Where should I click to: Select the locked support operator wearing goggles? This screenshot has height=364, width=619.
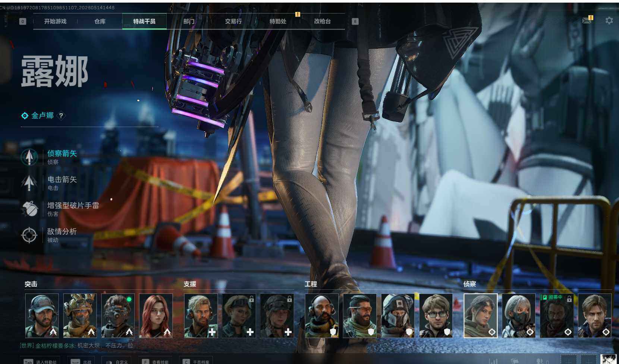click(x=239, y=316)
